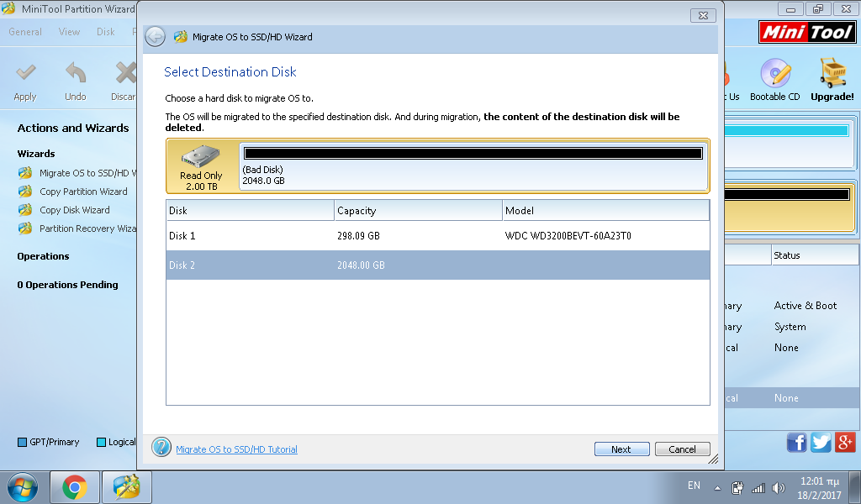Click the 2048.00 GB capacity cell
861x504 pixels.
click(x=361, y=265)
